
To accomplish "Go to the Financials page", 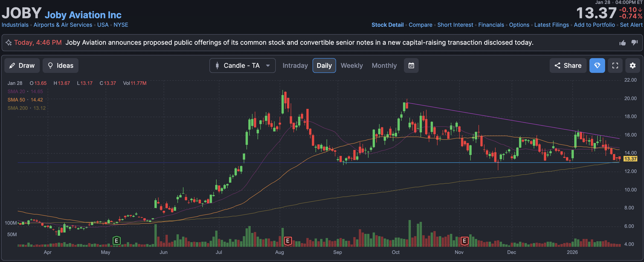I will tap(491, 25).
